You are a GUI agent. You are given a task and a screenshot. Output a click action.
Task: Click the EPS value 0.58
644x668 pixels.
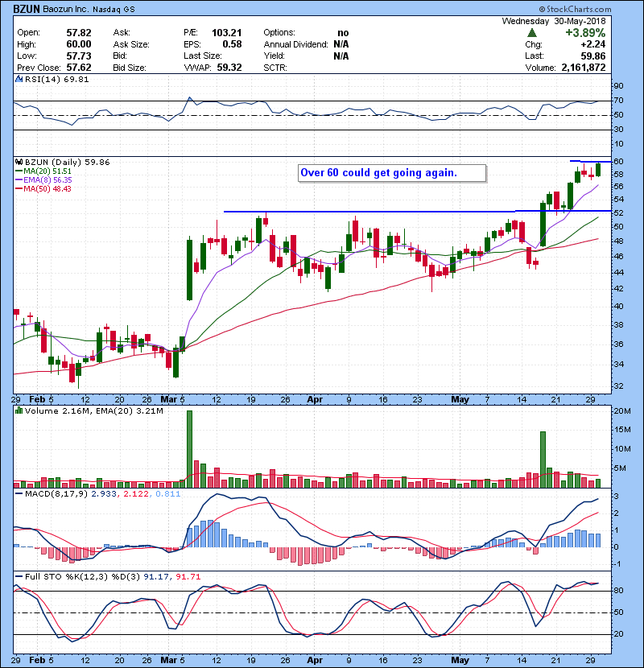pos(232,44)
